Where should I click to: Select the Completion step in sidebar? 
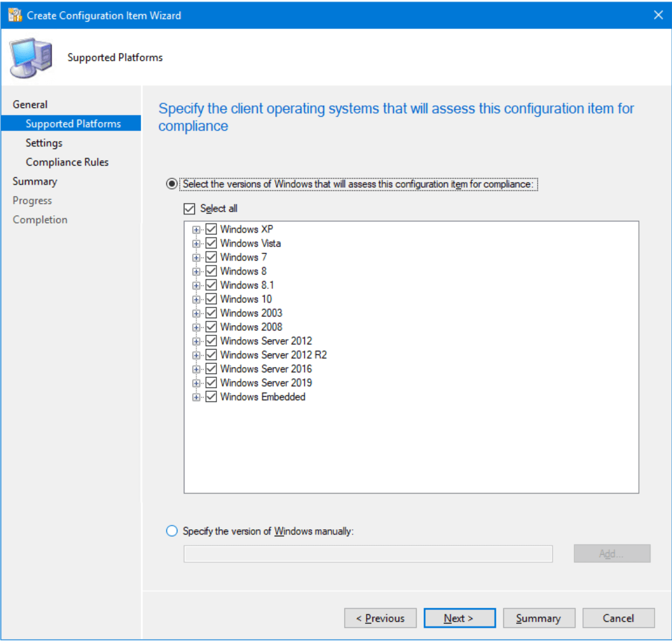(40, 220)
